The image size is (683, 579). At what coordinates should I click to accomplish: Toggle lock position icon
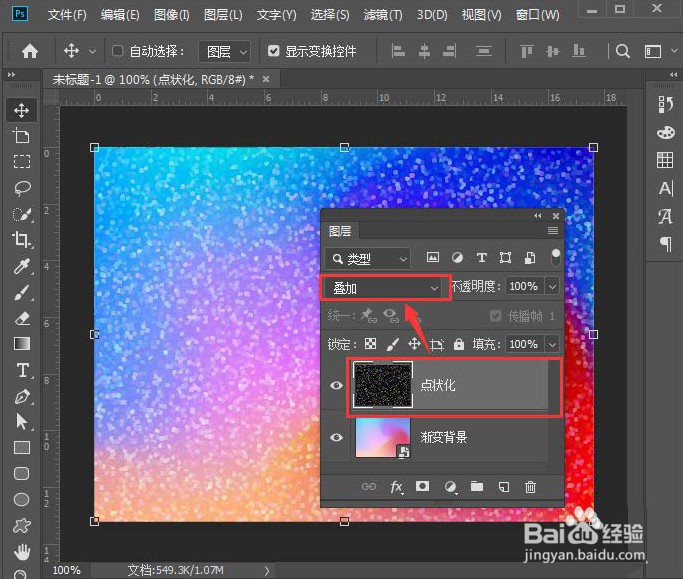414,344
